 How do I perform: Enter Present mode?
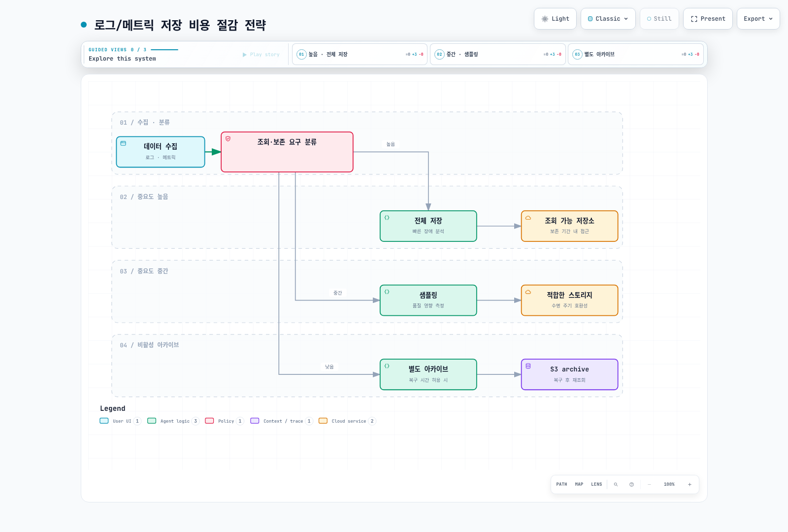(708, 19)
